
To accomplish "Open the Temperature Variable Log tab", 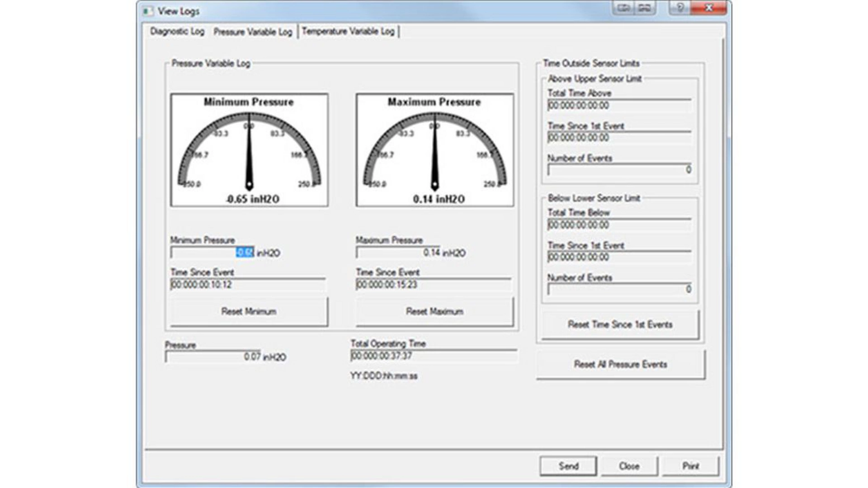I will [348, 32].
